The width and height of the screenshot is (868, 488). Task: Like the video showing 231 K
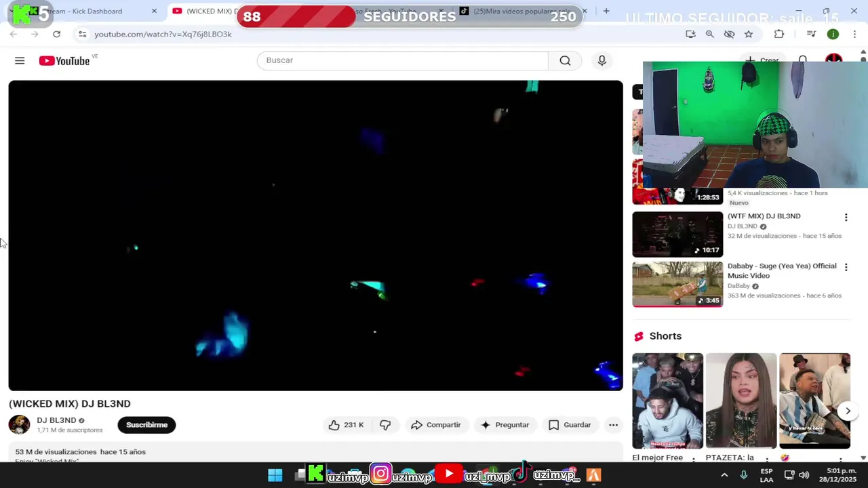click(347, 425)
